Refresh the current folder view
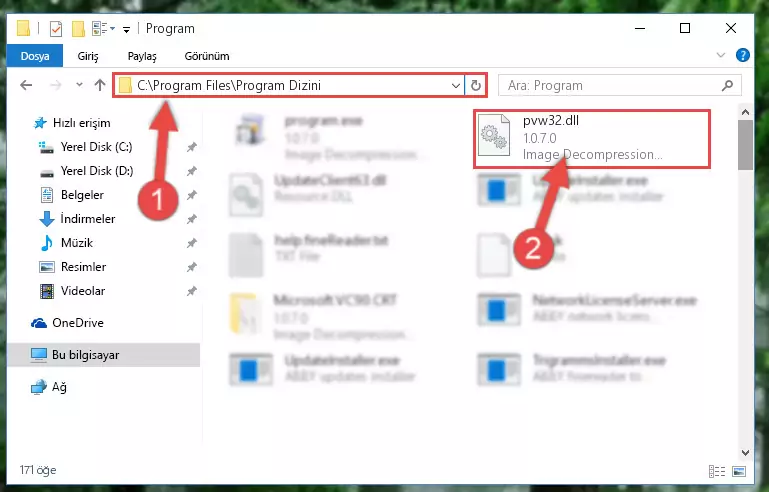 click(476, 86)
